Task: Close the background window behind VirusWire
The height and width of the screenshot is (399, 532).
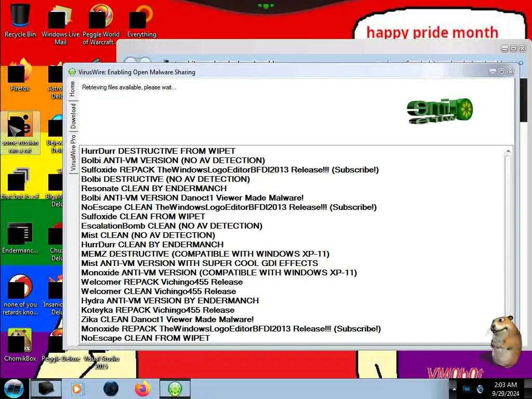Action: pyautogui.click(x=523, y=49)
